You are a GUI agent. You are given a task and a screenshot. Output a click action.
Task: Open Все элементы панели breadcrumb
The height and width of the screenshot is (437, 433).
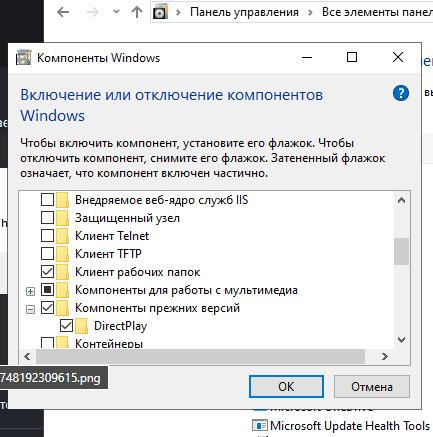[x=377, y=12]
